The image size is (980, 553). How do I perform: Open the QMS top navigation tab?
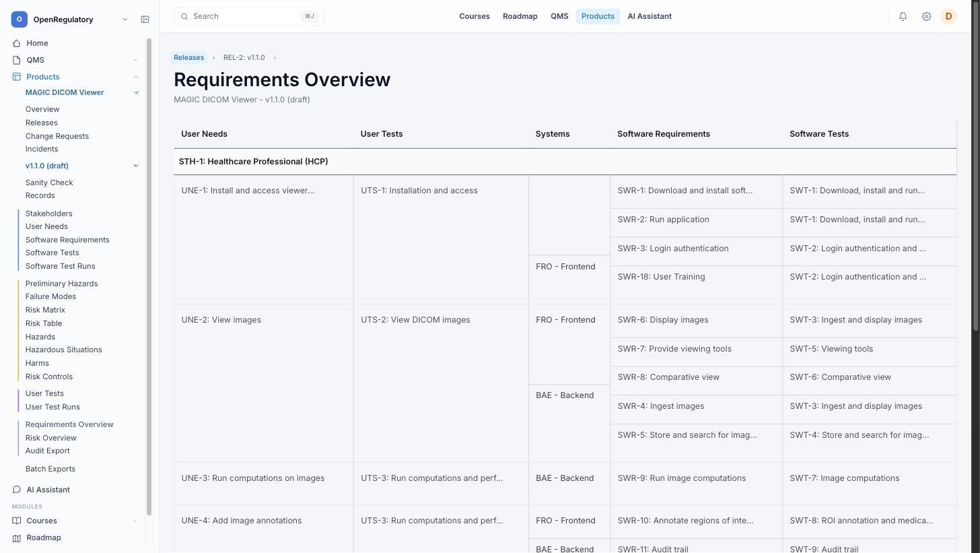[x=559, y=16]
